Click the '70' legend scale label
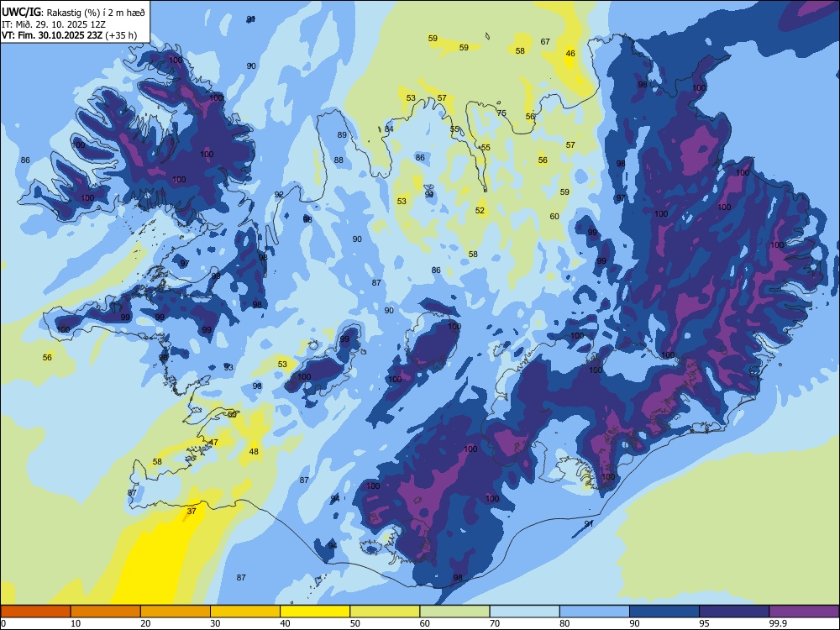 click(495, 623)
